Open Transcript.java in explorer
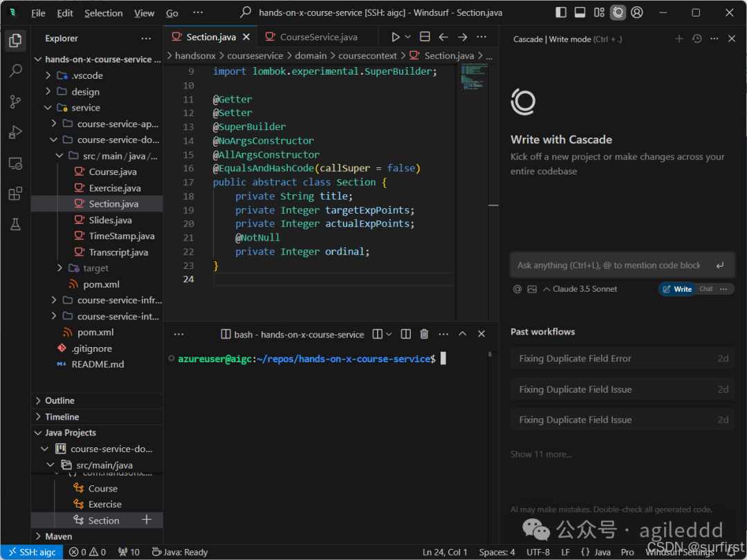The width and height of the screenshot is (747, 560). coord(118,252)
